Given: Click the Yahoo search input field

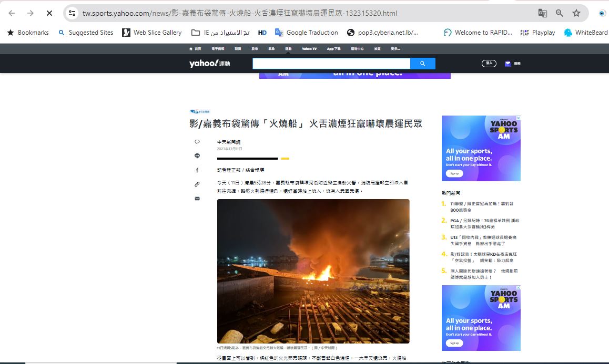Looking at the screenshot, I should [x=331, y=64].
